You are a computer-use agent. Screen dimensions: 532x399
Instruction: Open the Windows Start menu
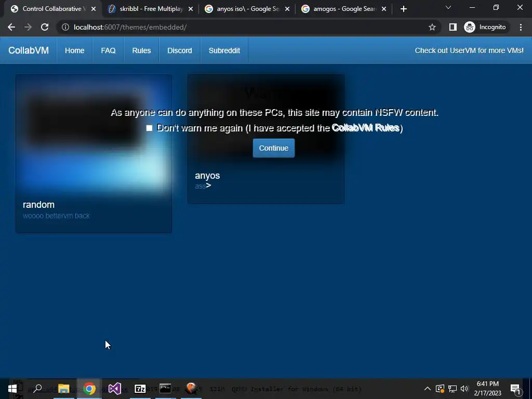tap(12, 389)
